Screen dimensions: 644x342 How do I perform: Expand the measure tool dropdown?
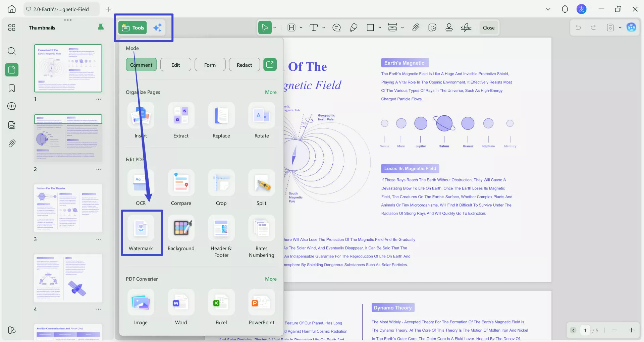pos(402,28)
